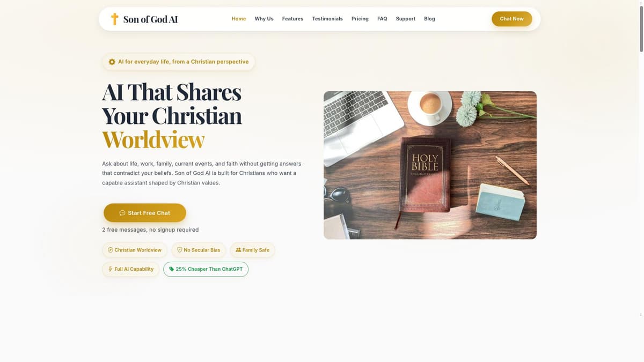Image resolution: width=644 pixels, height=362 pixels.
Task: Click the page vertical scrollbar thumb
Action: point(641,30)
